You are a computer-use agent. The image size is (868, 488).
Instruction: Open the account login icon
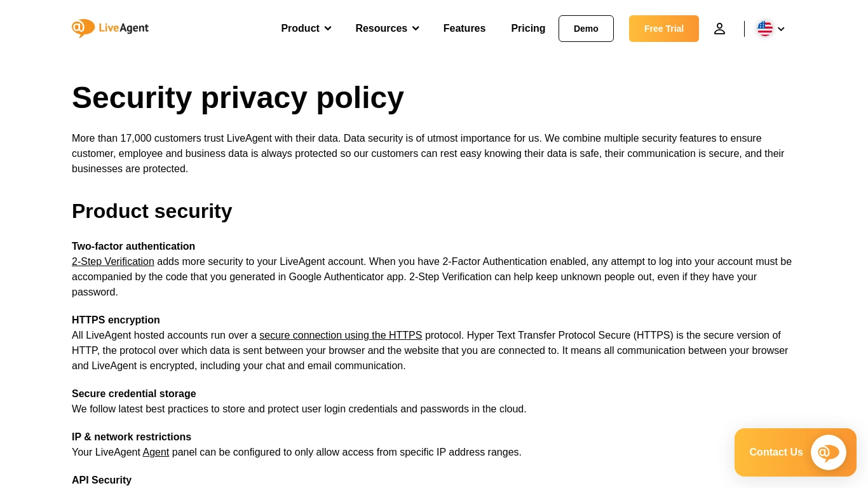pyautogui.click(x=719, y=29)
